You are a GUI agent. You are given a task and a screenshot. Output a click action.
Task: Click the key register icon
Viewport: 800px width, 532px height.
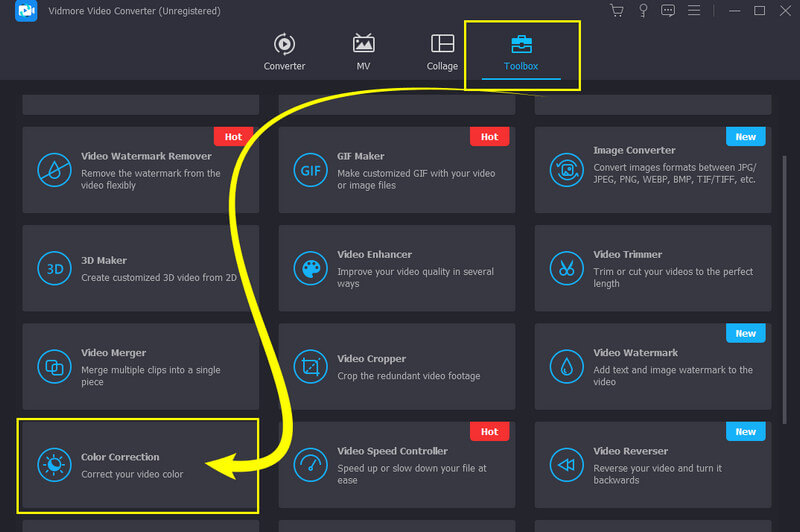point(642,11)
